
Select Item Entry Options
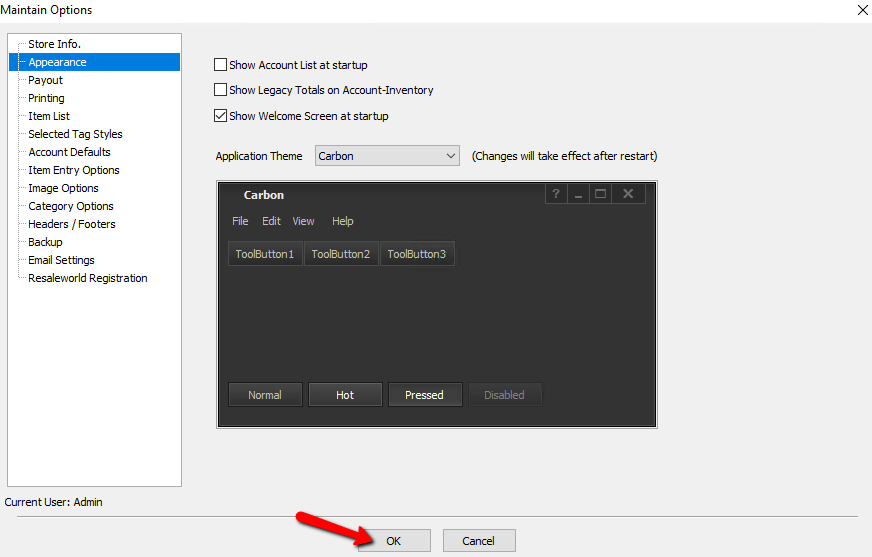[x=74, y=170]
